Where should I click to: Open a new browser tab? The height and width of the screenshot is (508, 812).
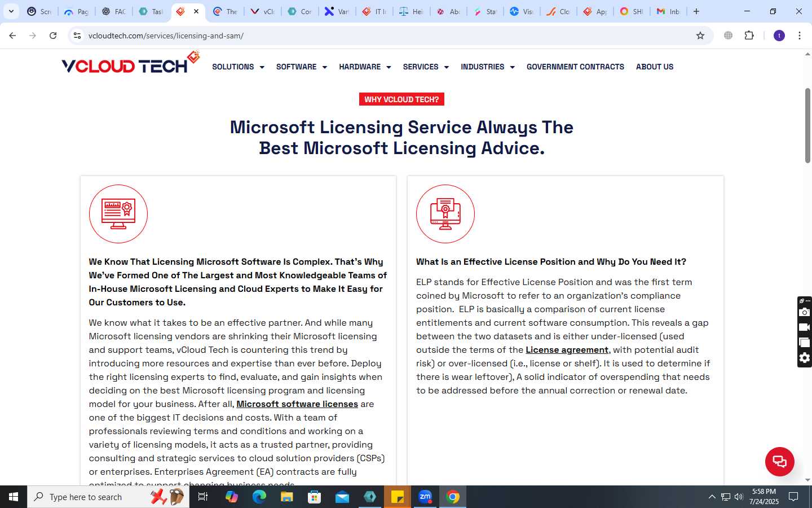pos(696,11)
